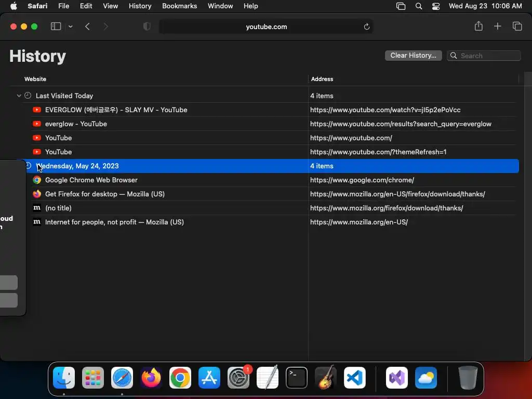Open GarageBand from the Dock
532x399 pixels.
[x=326, y=378]
